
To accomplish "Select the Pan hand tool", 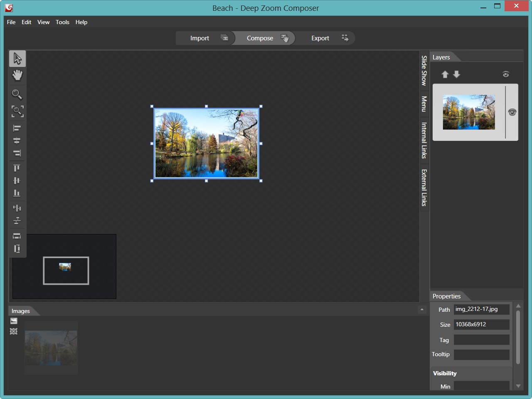I will pos(17,75).
